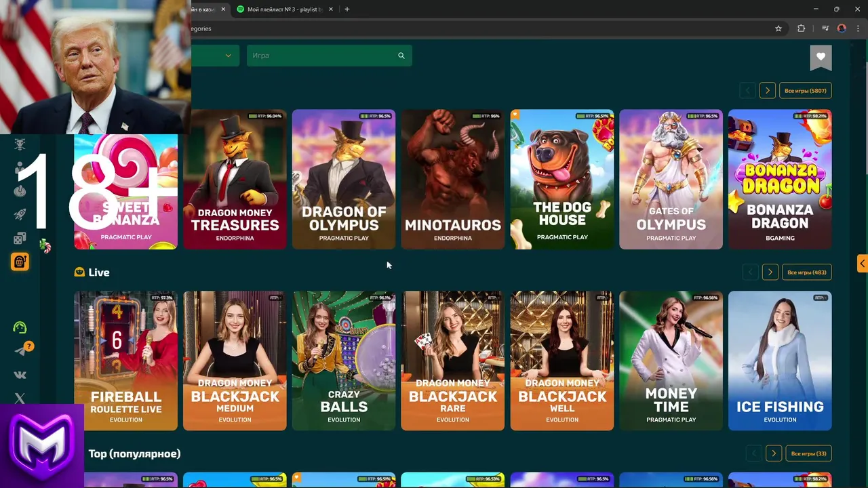Bookmark this page with the star icon
Screen dimensions: 868x488
(778, 28)
